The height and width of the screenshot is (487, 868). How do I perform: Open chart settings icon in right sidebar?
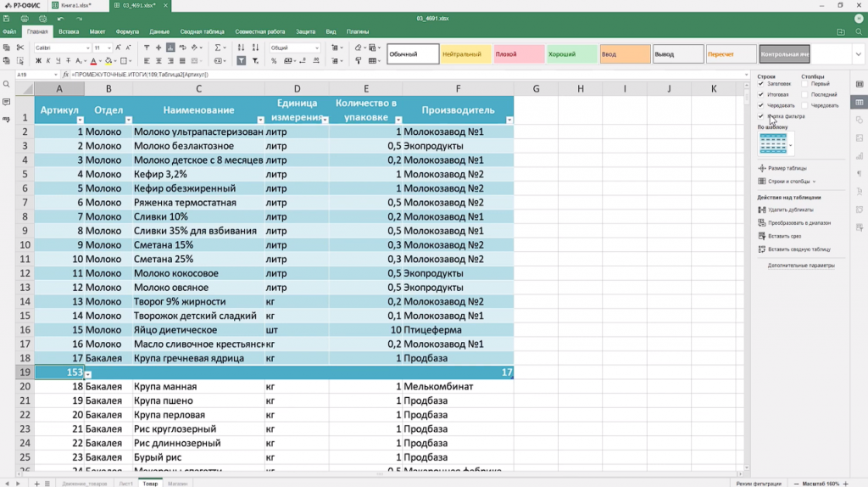[x=860, y=155]
